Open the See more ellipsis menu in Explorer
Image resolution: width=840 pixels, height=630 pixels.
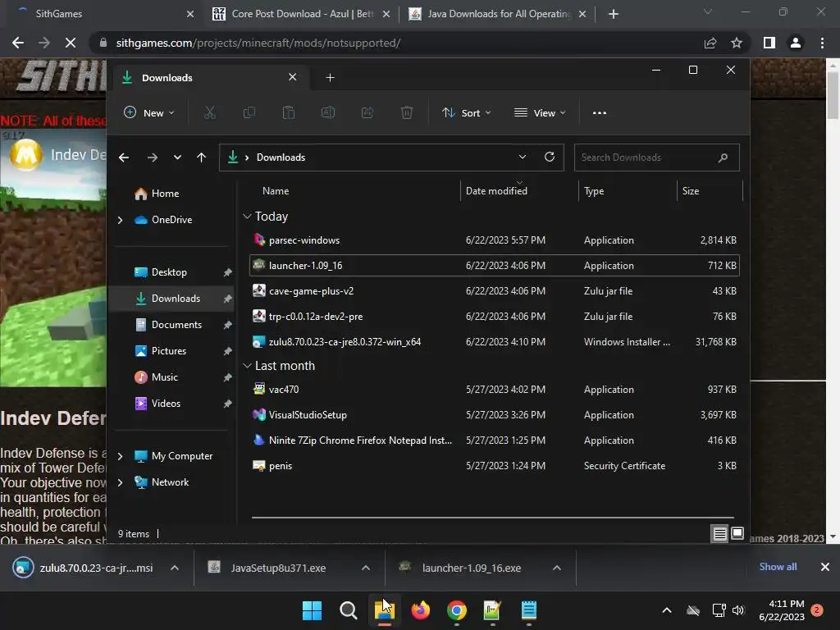pos(600,113)
